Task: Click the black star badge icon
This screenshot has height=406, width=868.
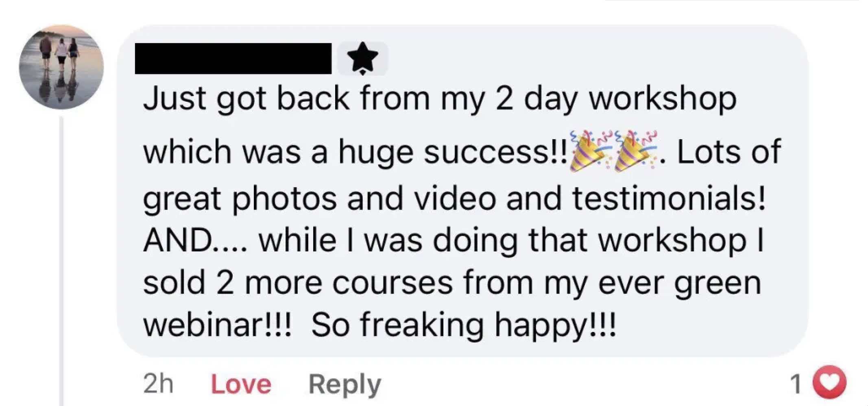Action: [362, 60]
